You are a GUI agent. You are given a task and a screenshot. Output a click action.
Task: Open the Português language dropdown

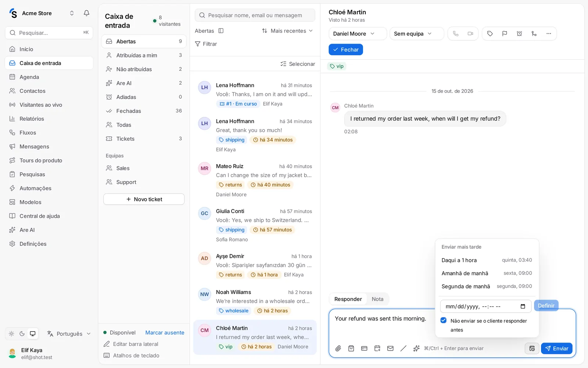69,334
